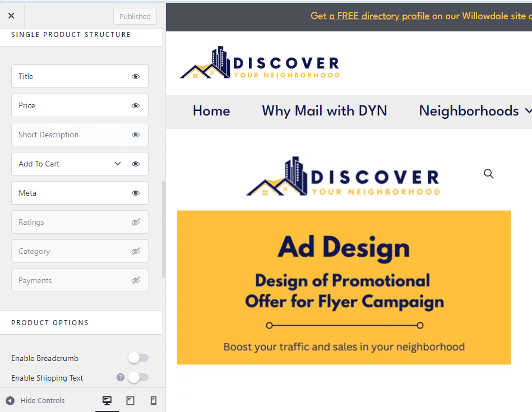Enable the Breadcrumb toggle
This screenshot has height=412, width=532.
[138, 358]
